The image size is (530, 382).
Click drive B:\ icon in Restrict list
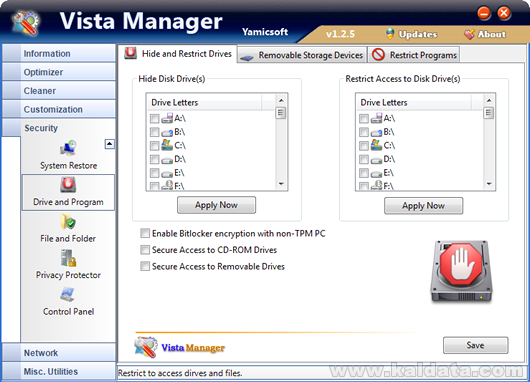click(x=376, y=133)
